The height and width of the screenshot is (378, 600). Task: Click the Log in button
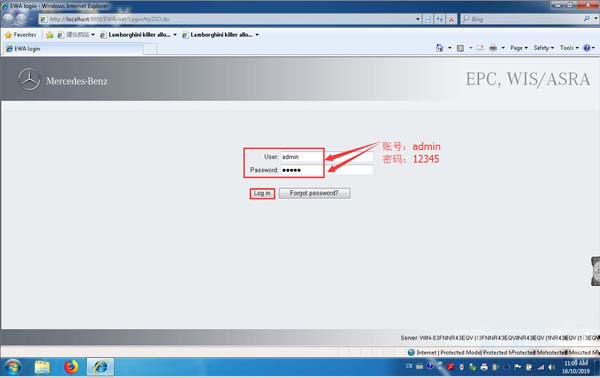pos(262,193)
